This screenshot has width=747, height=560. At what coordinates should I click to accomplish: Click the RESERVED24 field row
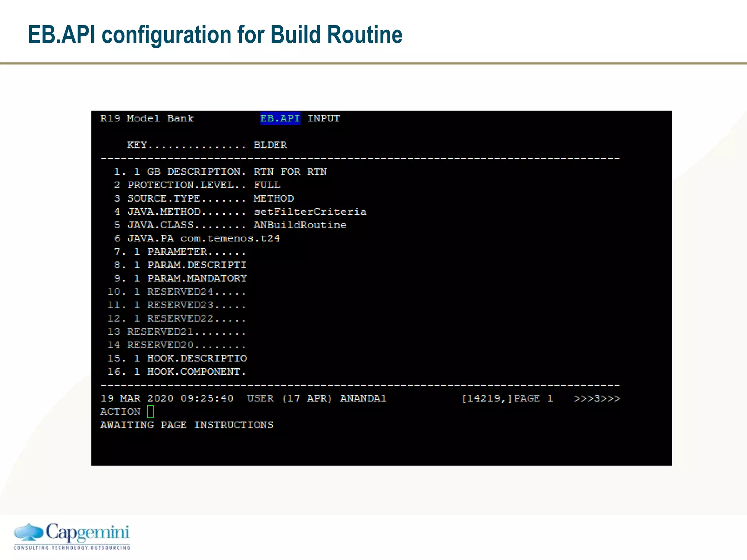177,292
